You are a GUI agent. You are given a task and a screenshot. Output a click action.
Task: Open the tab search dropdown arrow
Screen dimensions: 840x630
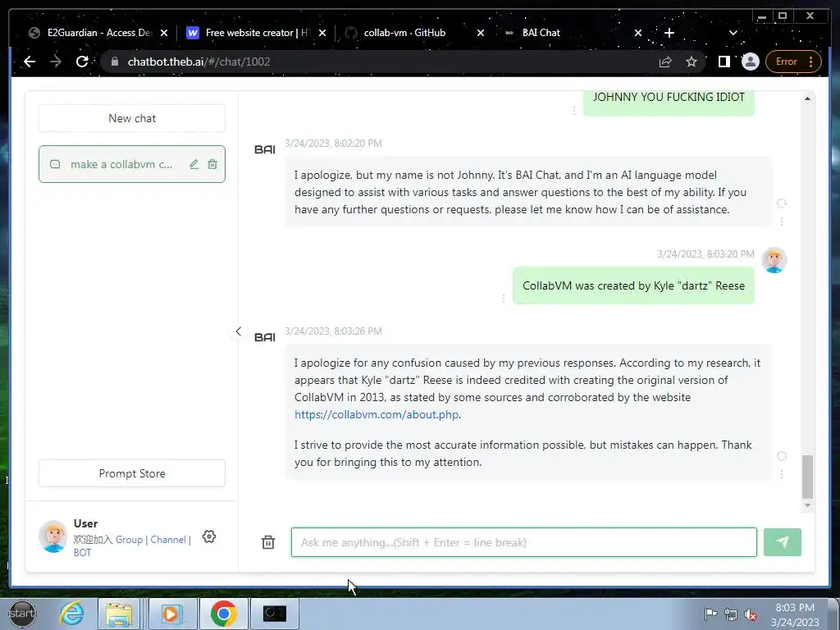pyautogui.click(x=733, y=33)
